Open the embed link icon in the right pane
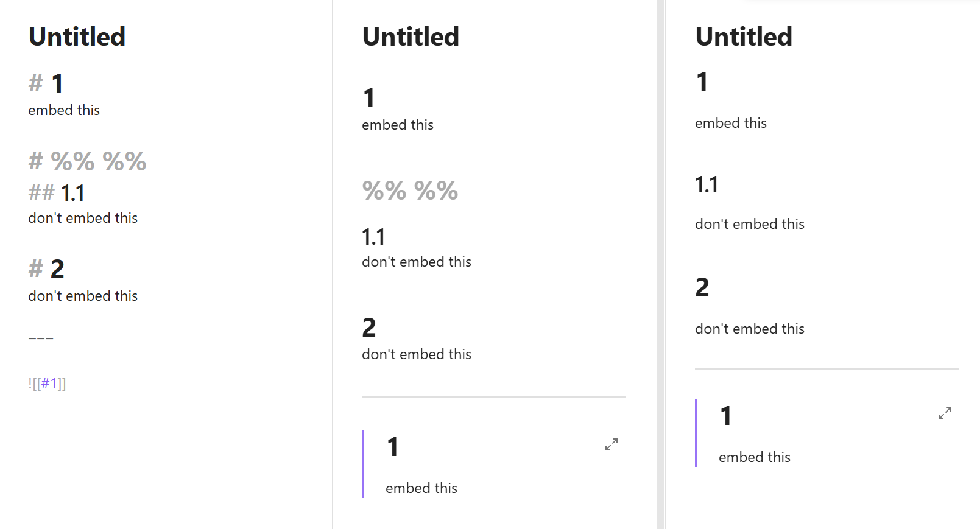Screen dimensions: 980x529 (945, 413)
